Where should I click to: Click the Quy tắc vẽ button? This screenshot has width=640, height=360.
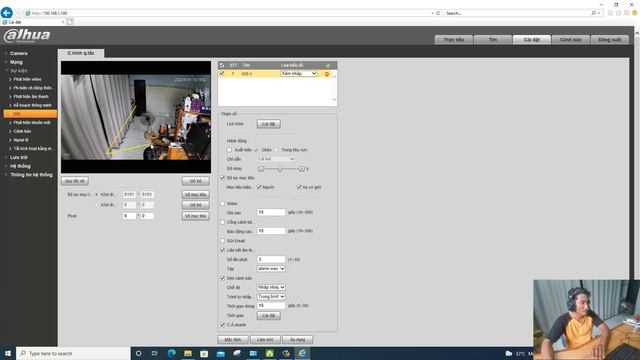tap(75, 181)
